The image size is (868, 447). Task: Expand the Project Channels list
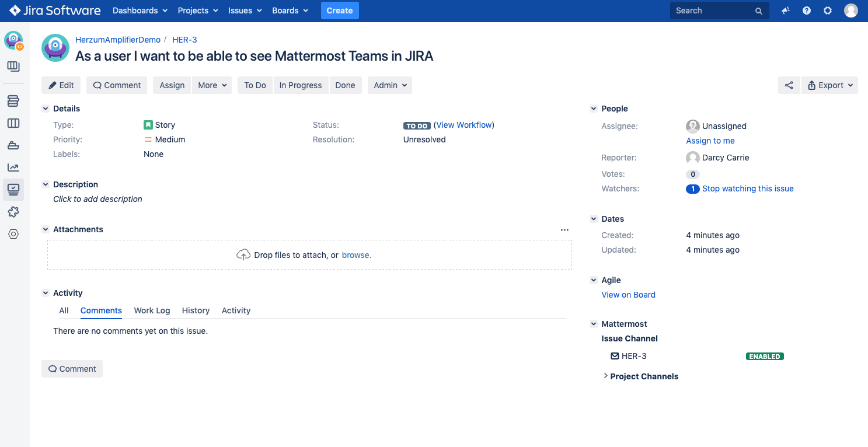tap(605, 376)
